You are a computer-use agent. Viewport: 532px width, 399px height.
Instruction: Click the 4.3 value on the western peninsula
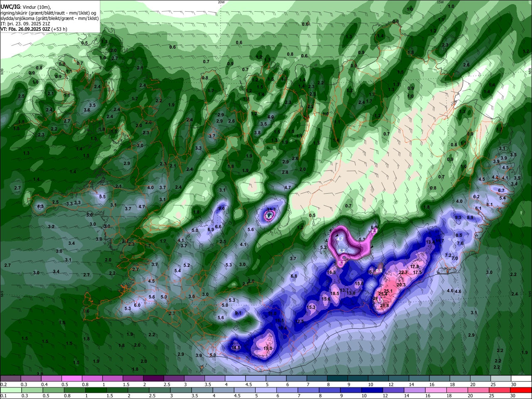pos(40,207)
